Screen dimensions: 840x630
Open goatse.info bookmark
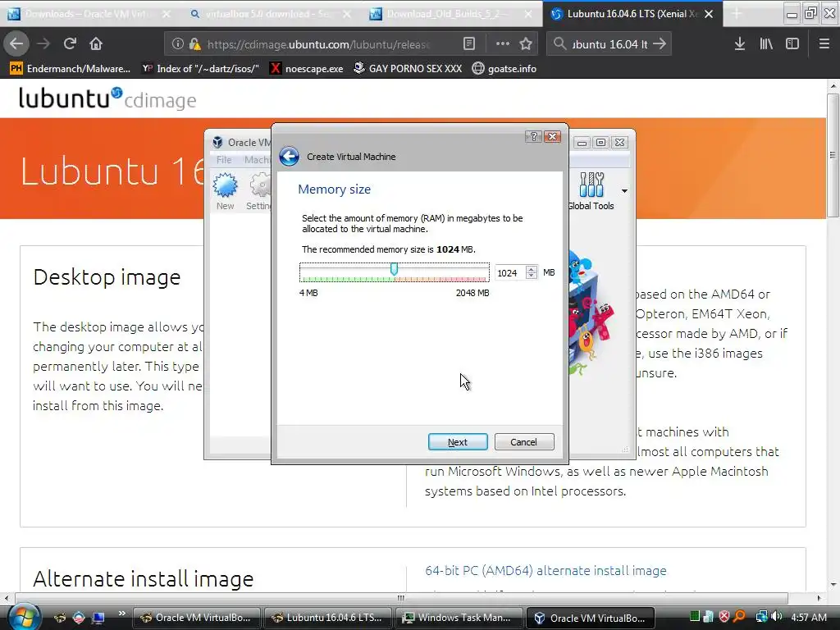(x=504, y=69)
